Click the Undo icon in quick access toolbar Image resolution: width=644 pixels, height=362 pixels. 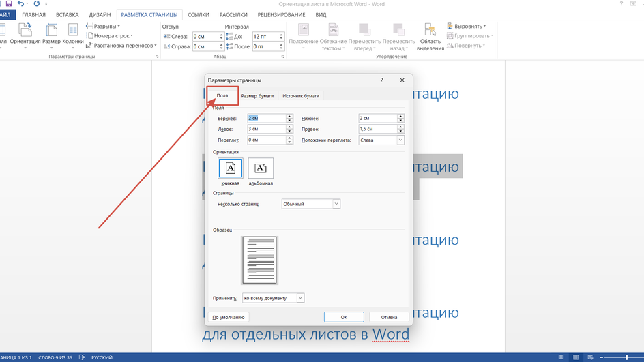point(21,3)
